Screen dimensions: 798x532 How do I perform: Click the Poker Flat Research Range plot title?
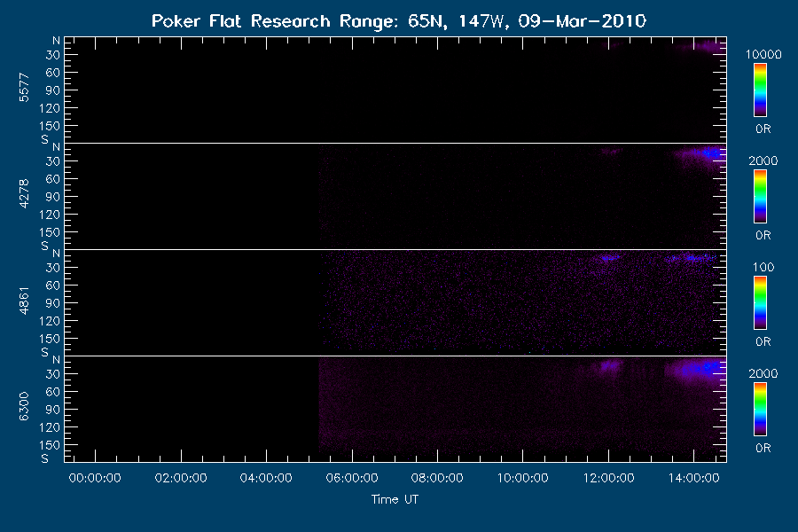click(399, 21)
